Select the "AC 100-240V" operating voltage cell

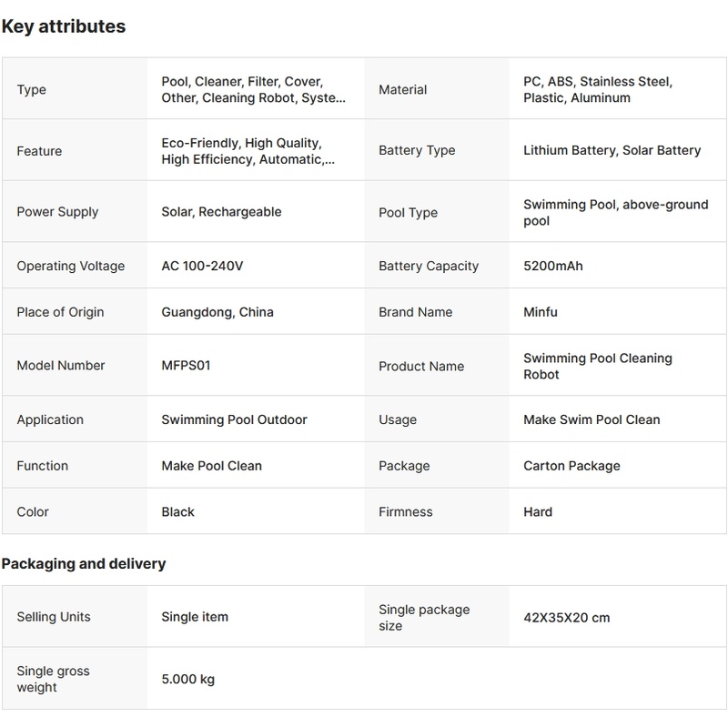point(202,266)
